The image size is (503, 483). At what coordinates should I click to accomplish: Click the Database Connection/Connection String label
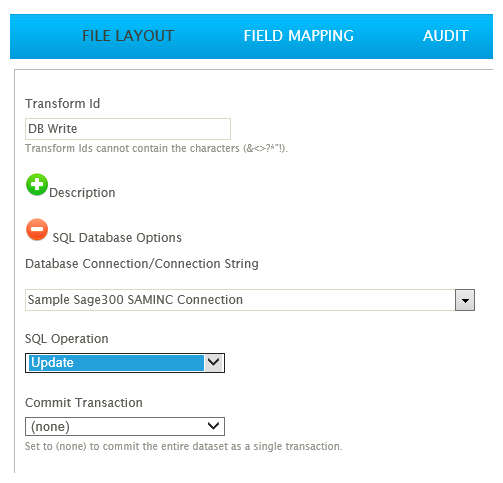(x=142, y=264)
